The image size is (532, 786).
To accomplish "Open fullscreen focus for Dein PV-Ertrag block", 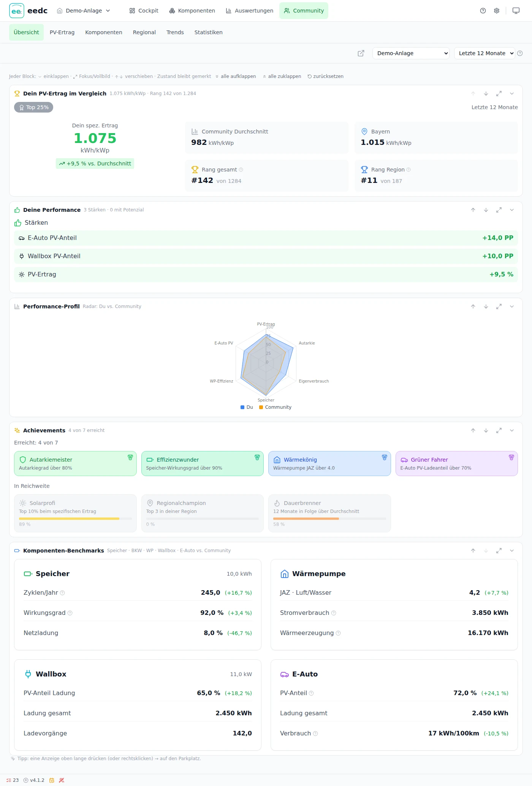I will coord(499,94).
